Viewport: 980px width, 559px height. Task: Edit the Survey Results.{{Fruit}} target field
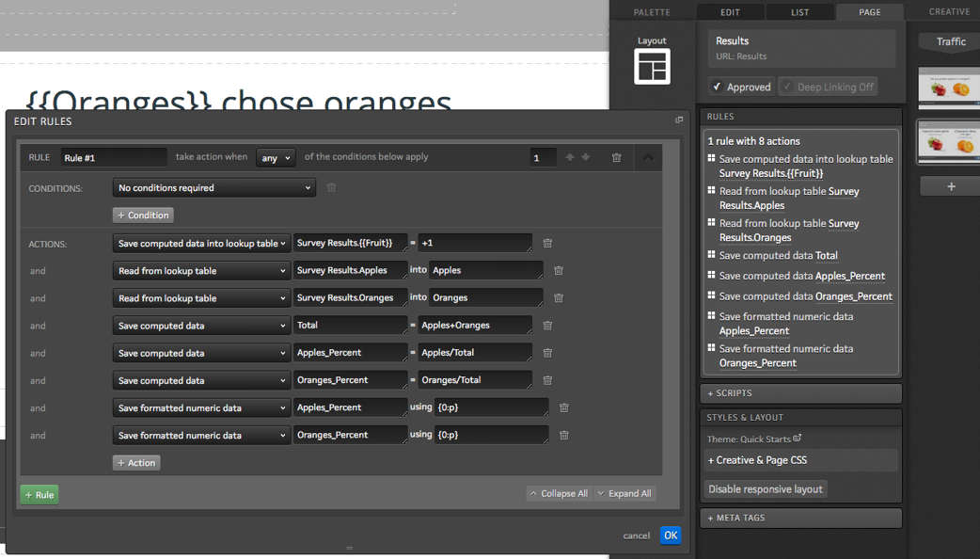click(350, 243)
